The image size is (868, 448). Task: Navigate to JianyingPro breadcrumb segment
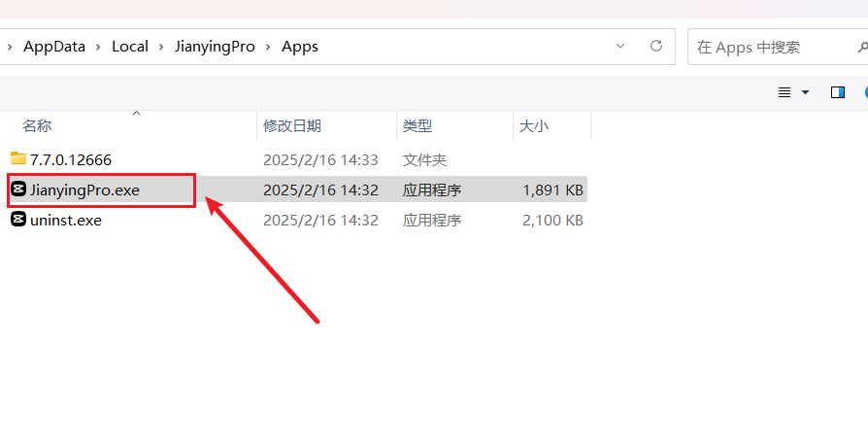pos(215,47)
